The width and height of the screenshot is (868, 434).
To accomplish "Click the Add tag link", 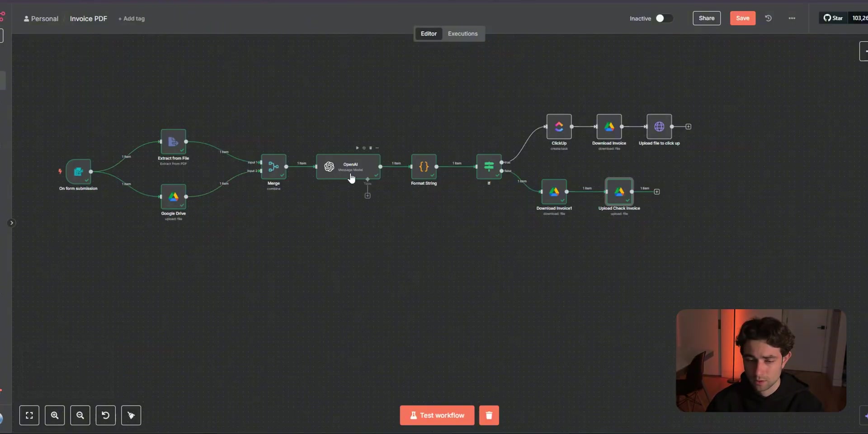I will click(x=132, y=19).
